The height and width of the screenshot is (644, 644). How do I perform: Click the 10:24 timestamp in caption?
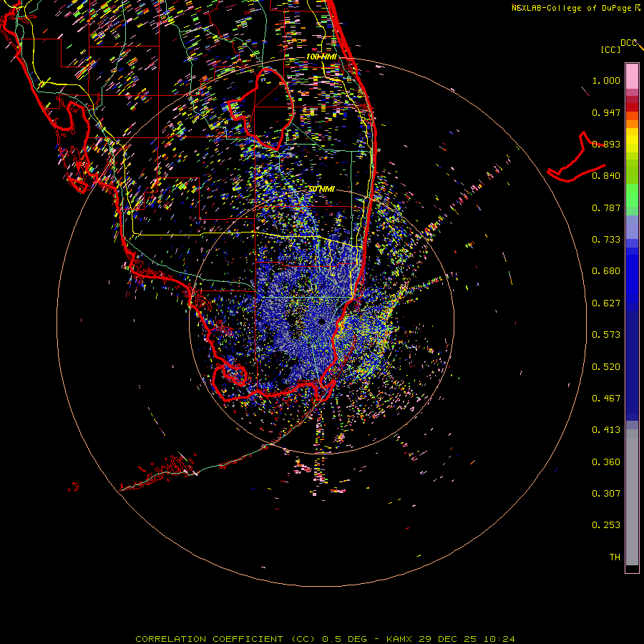pos(499,639)
